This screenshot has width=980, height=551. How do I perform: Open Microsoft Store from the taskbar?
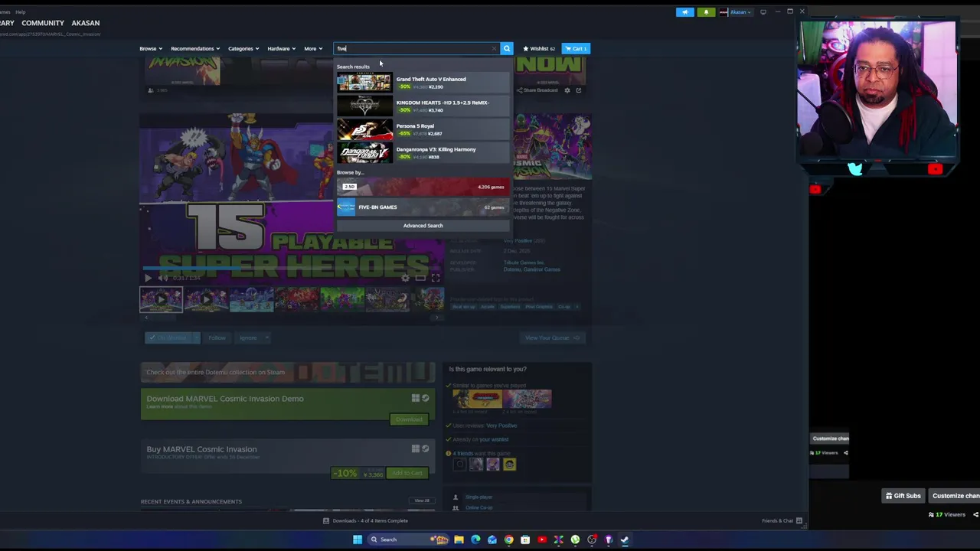tap(525, 540)
